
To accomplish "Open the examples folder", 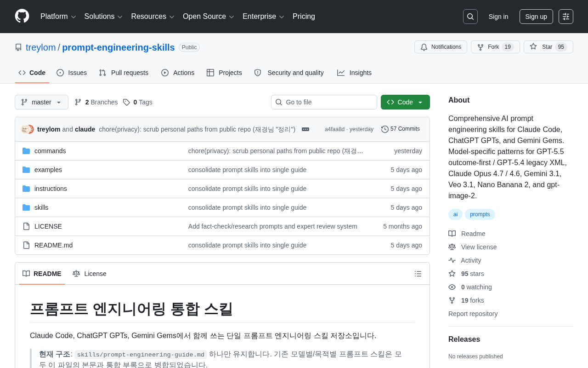I will 48,170.
